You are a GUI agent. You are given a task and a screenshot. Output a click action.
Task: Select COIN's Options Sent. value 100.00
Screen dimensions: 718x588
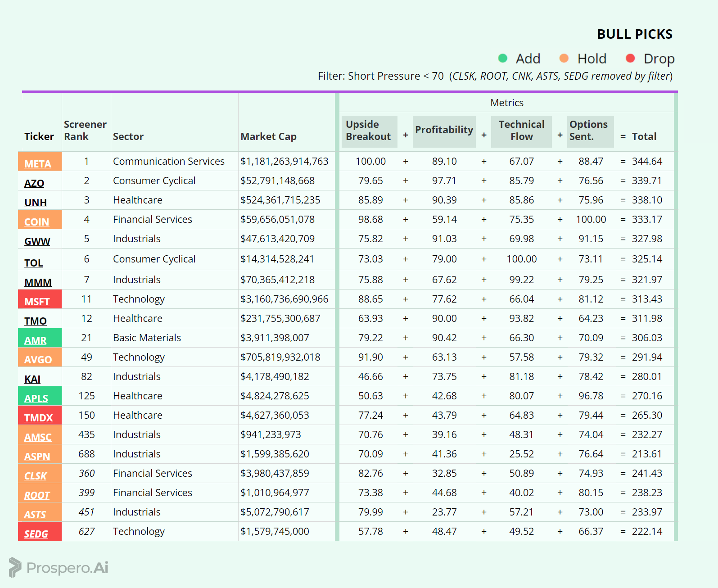tap(591, 219)
